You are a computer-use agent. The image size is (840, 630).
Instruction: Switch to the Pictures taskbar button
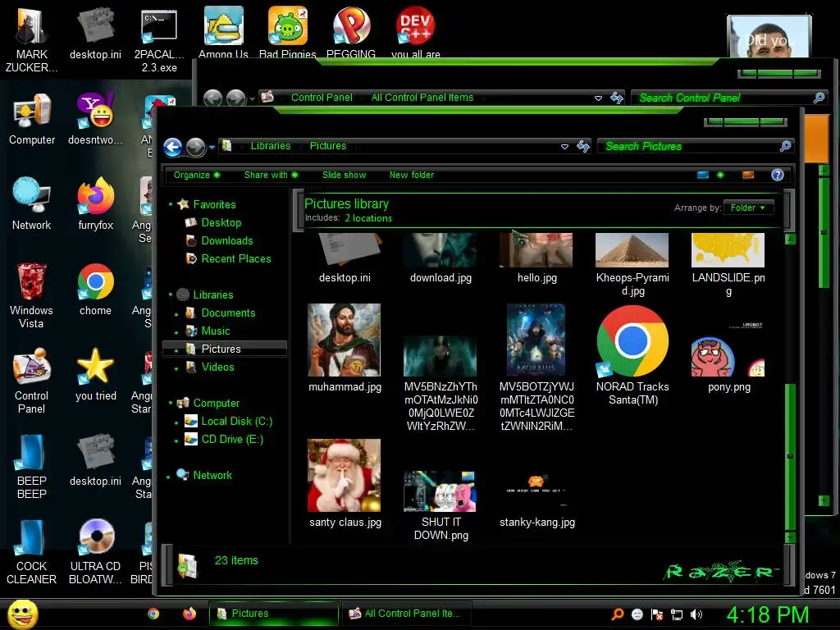pos(274,614)
